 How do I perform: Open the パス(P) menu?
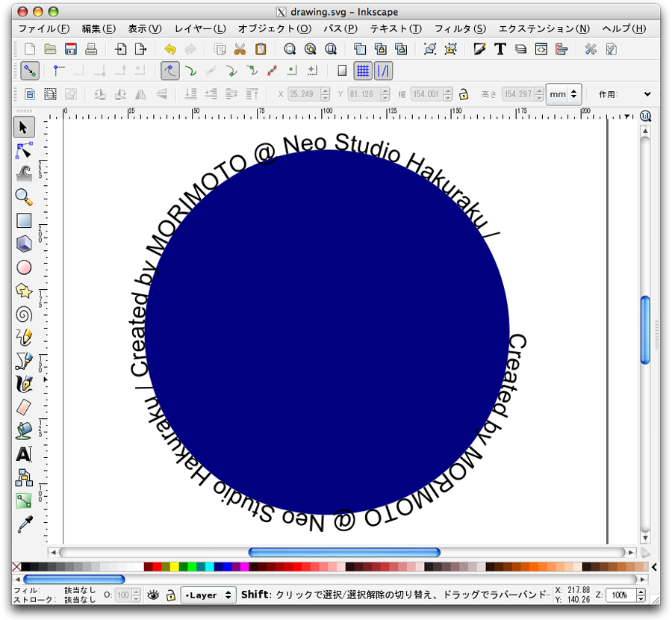(x=340, y=28)
